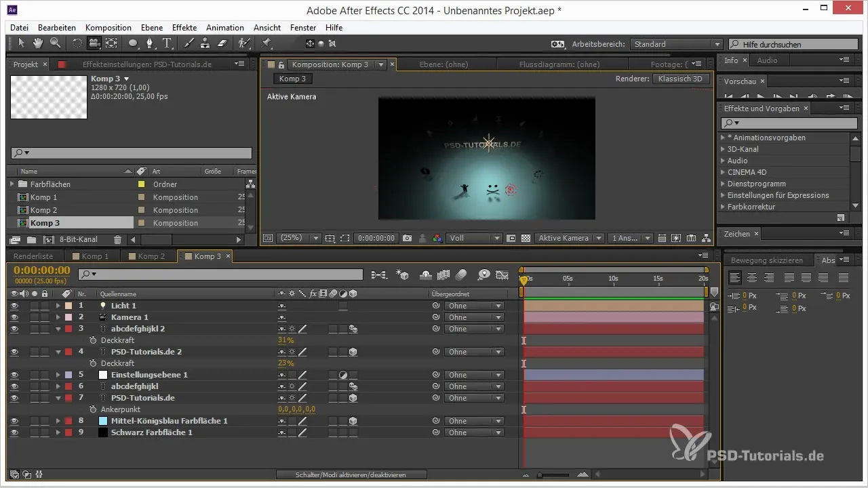Select the Unified Camera tool
This screenshot has height=488, width=868.
94,43
